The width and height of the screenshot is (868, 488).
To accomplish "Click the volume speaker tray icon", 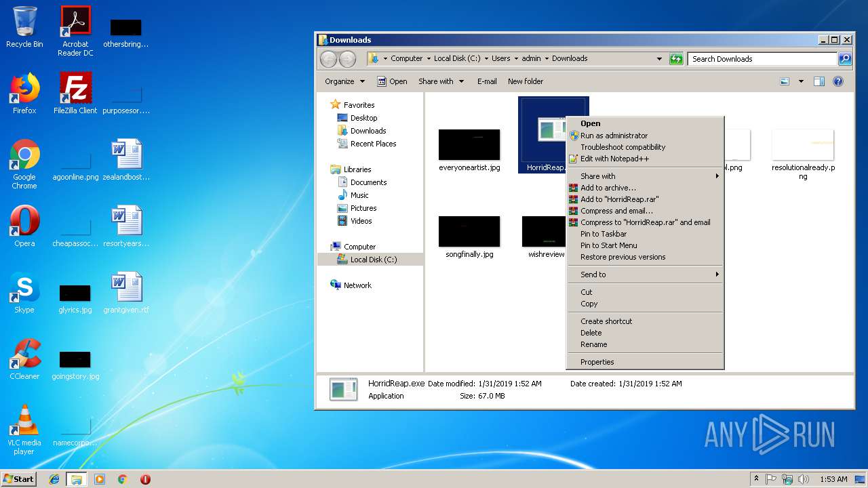I will (804, 479).
